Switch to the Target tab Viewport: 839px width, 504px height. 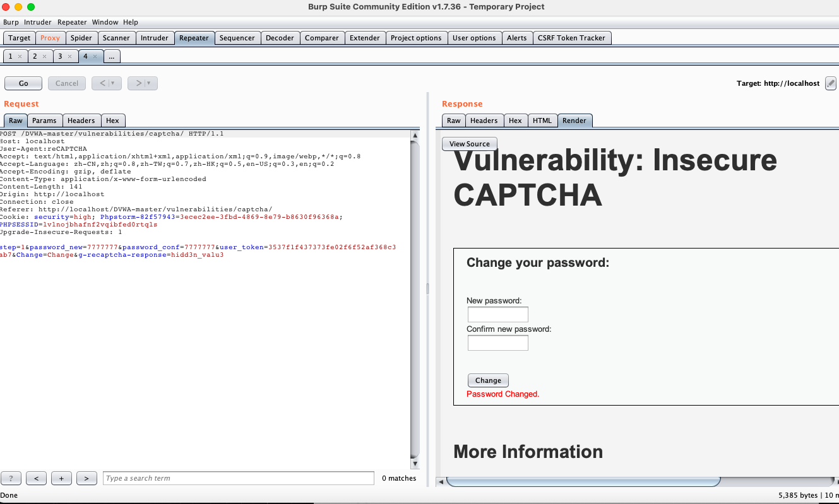(x=20, y=38)
